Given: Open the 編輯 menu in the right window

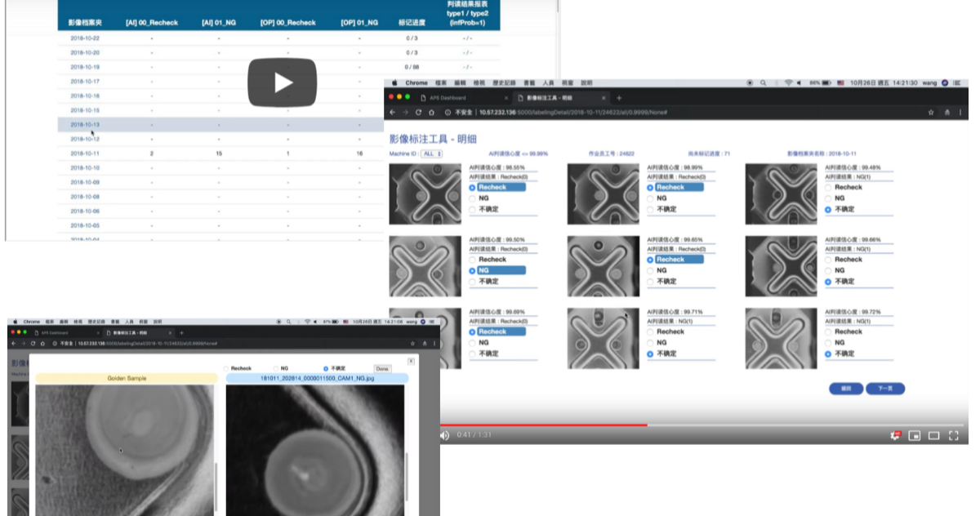Looking at the screenshot, I should [461, 83].
